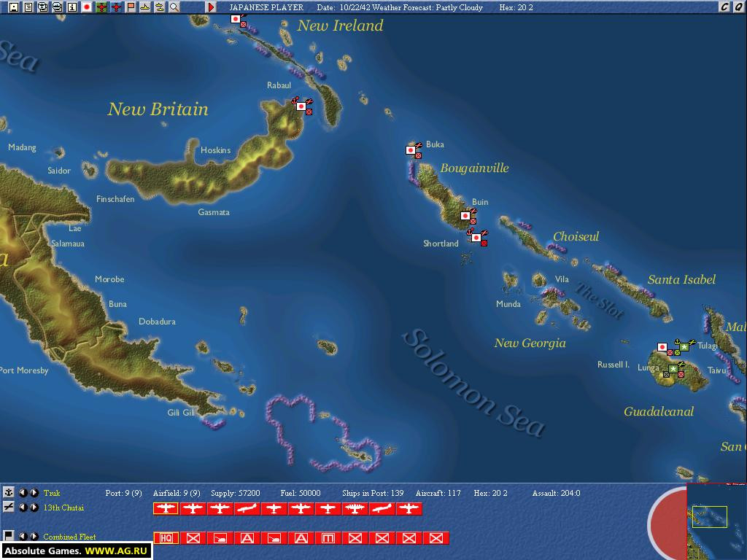Select the Allied green star marker at Tulagi
The image size is (747, 560).
(x=684, y=346)
